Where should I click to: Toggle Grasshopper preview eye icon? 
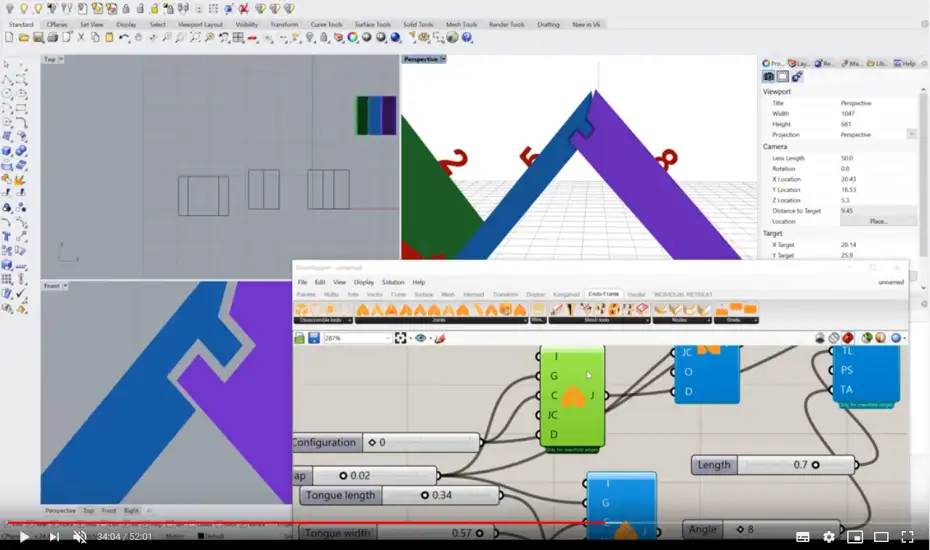(421, 338)
